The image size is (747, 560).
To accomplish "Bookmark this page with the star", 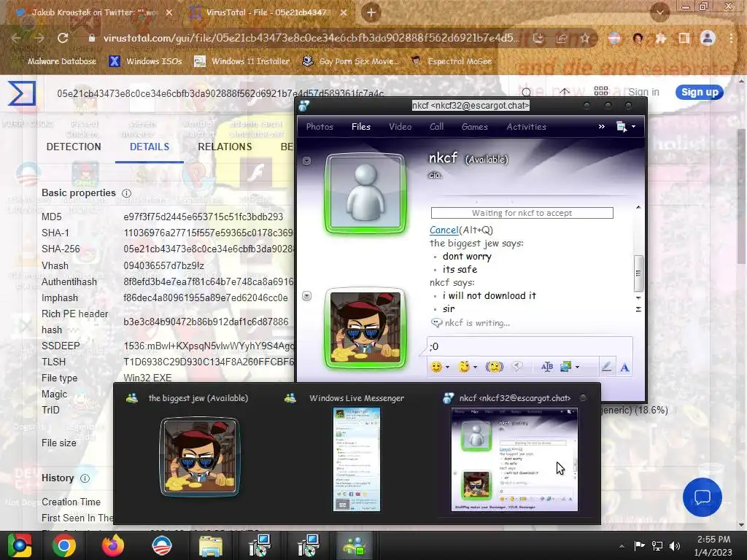I will coord(585,39).
